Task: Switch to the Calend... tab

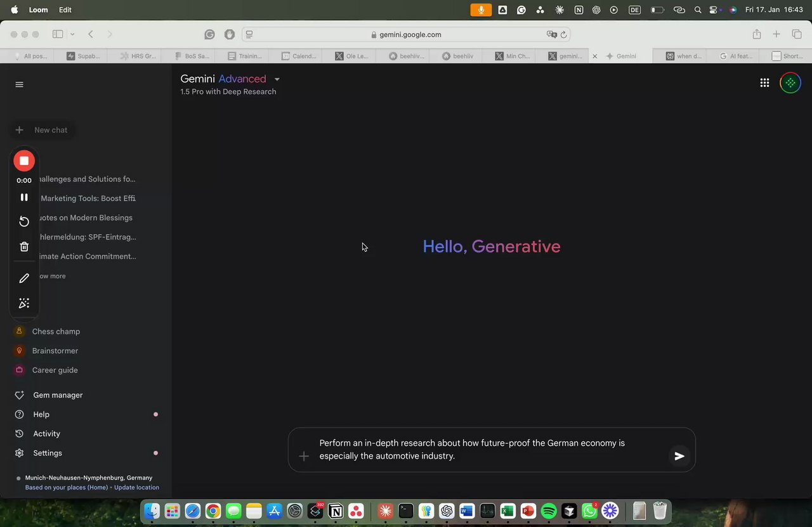Action: tap(297, 56)
